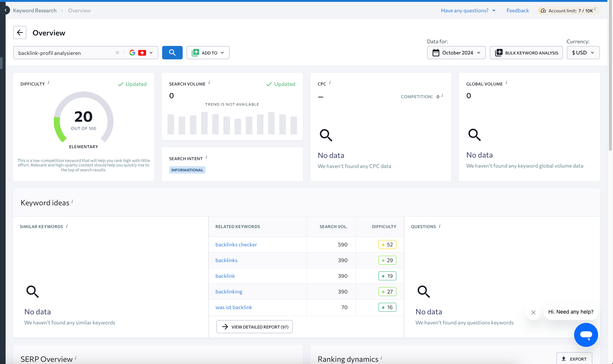Go back using the arrow button beside Overview
This screenshot has width=613, height=364.
coord(20,32)
